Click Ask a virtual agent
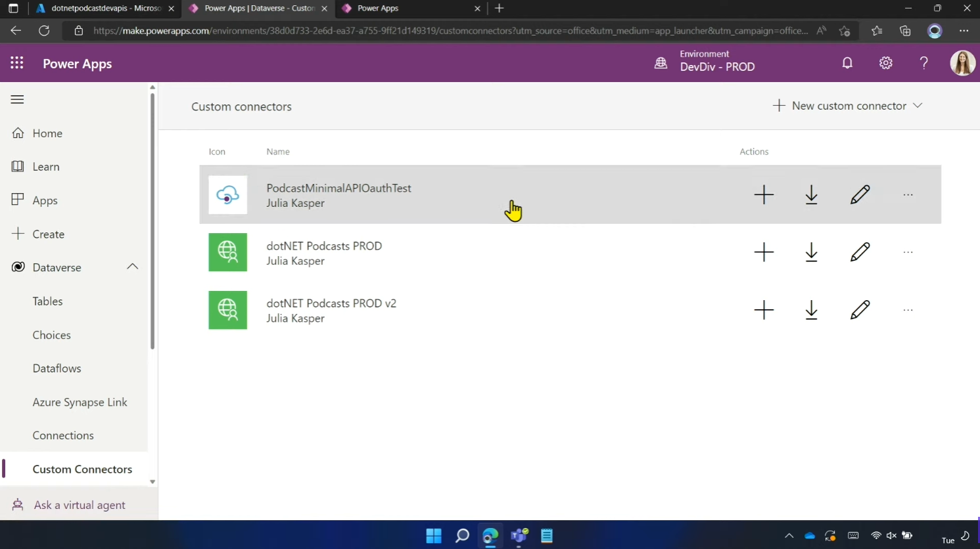 coord(79,505)
